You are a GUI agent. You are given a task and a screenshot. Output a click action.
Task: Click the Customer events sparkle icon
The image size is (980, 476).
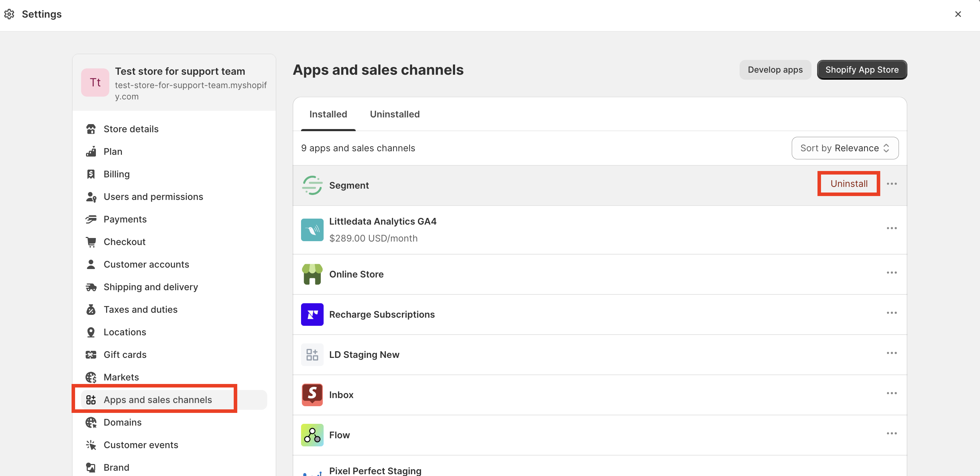pyautogui.click(x=91, y=445)
